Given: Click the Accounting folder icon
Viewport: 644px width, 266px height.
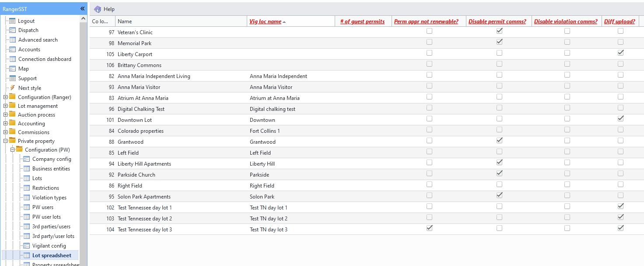Looking at the screenshot, I should pos(12,124).
